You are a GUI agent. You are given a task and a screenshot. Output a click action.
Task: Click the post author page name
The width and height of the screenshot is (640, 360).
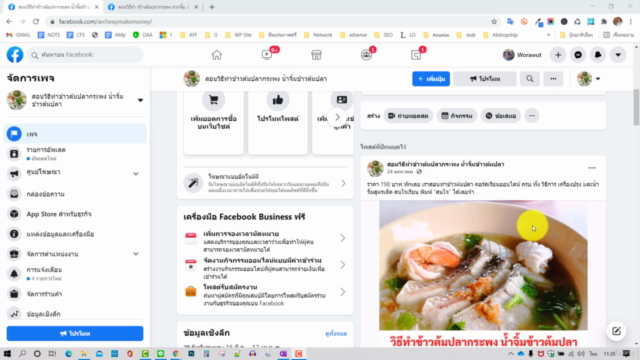(x=445, y=164)
